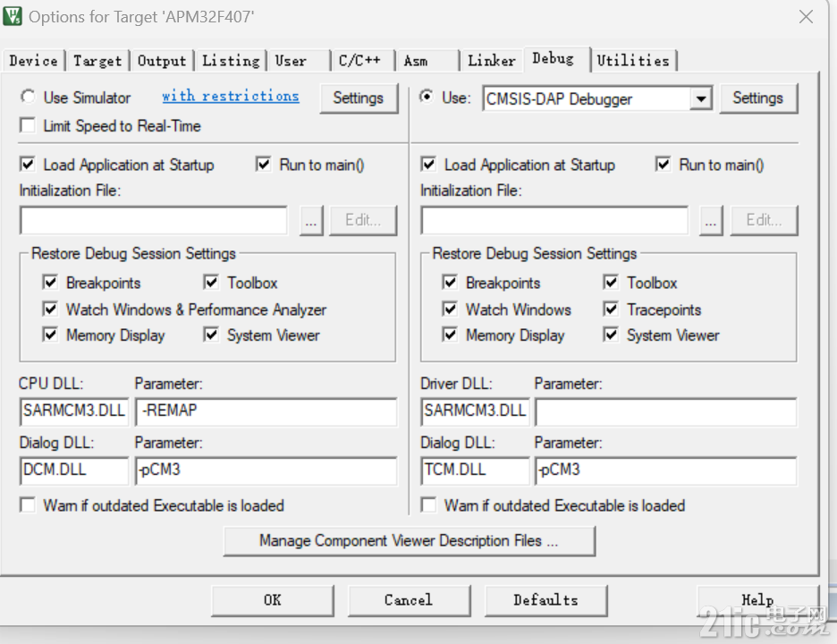Uncheck debugger Breakpoints checkbox

450,282
